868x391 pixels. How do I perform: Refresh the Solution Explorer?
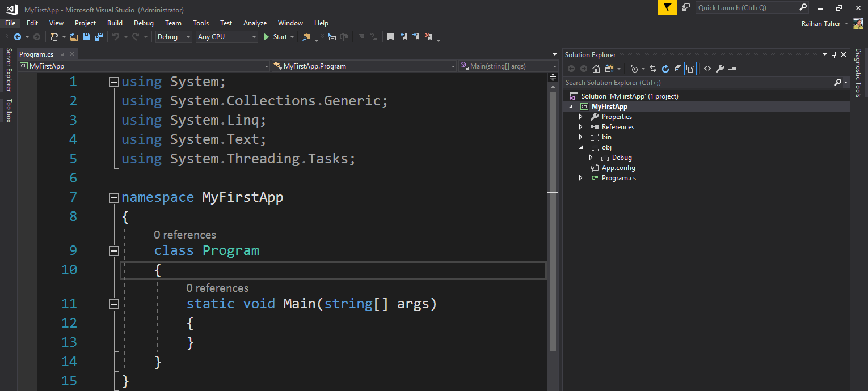[x=665, y=69]
